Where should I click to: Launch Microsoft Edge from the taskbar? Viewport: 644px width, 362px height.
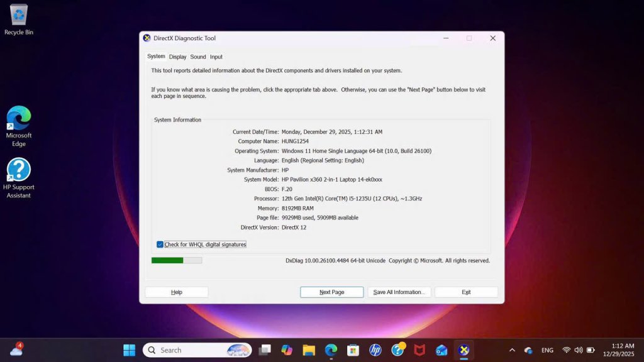coord(331,350)
